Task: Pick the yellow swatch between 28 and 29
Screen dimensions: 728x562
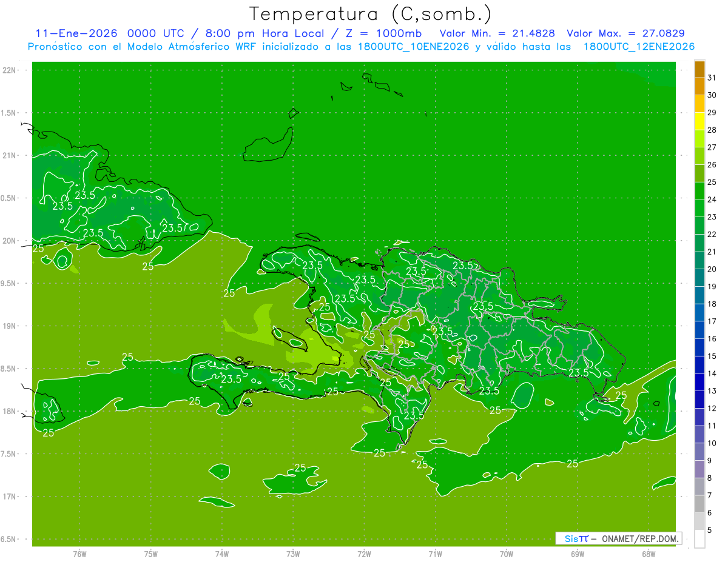Action: point(699,121)
